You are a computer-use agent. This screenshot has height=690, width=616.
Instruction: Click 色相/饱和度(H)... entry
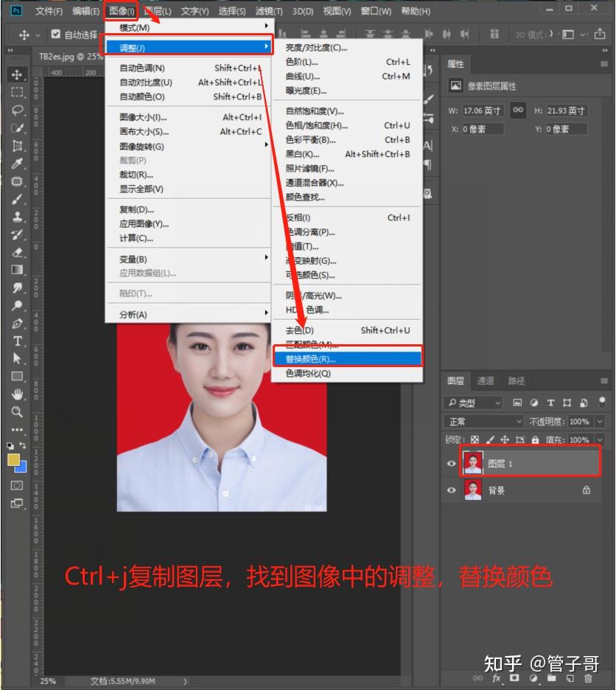coord(348,125)
